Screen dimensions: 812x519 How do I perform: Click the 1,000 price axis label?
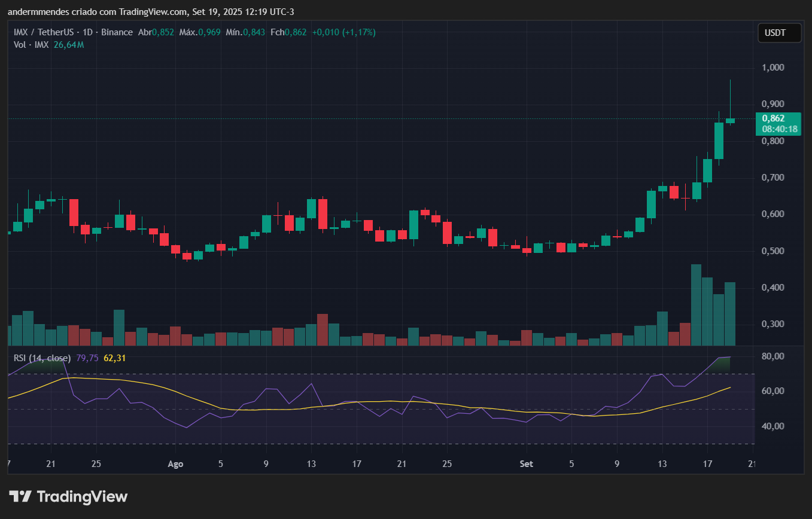coord(773,68)
